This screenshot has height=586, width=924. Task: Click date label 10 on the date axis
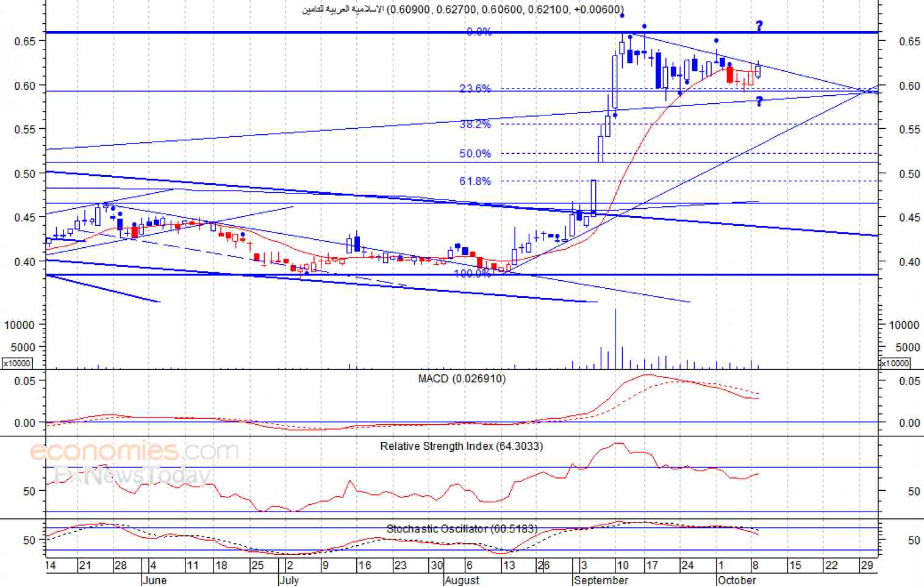click(x=622, y=565)
